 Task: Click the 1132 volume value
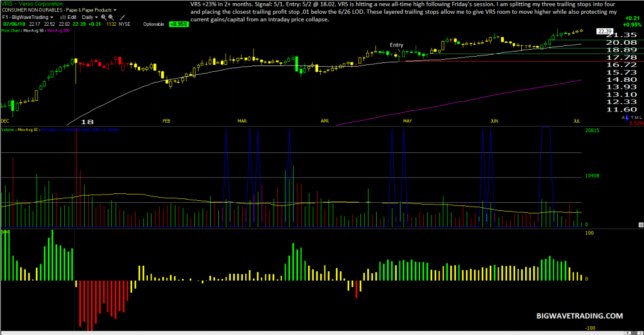111,25
